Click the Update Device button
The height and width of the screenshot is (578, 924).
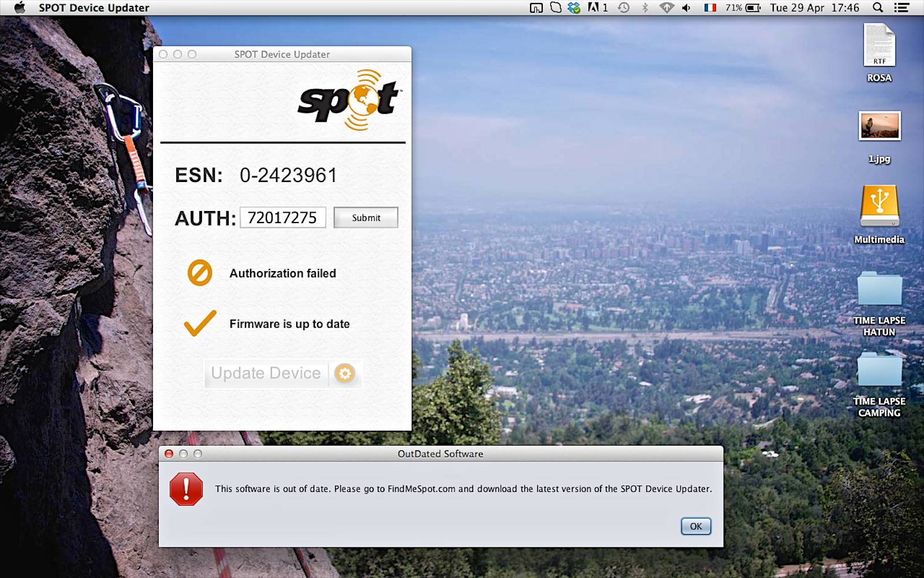click(x=283, y=373)
